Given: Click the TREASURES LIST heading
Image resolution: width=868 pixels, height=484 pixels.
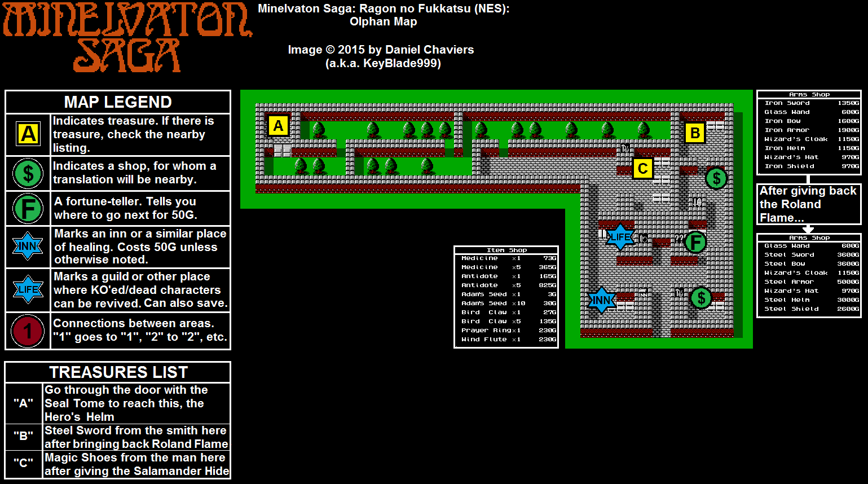Looking at the screenshot, I should tap(118, 372).
